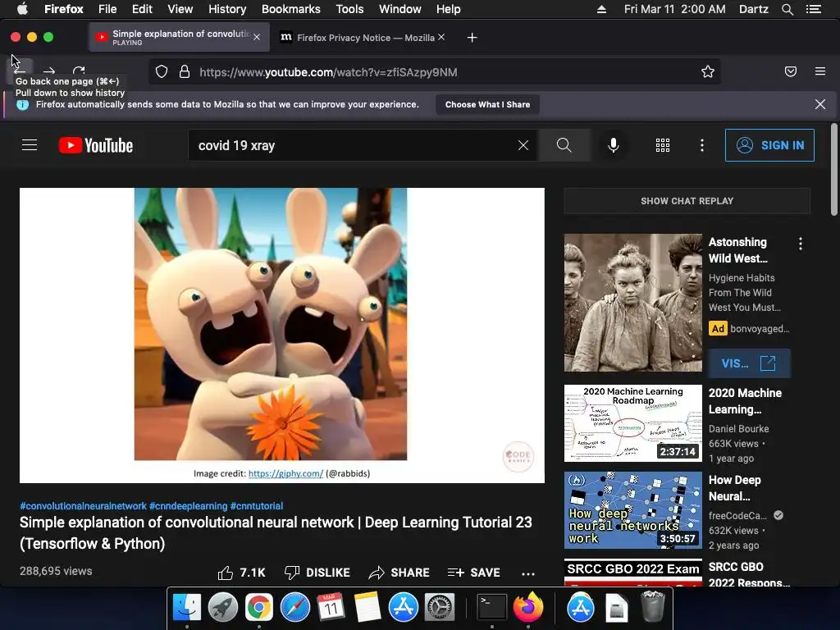Open giphy.com image credit link

click(285, 473)
